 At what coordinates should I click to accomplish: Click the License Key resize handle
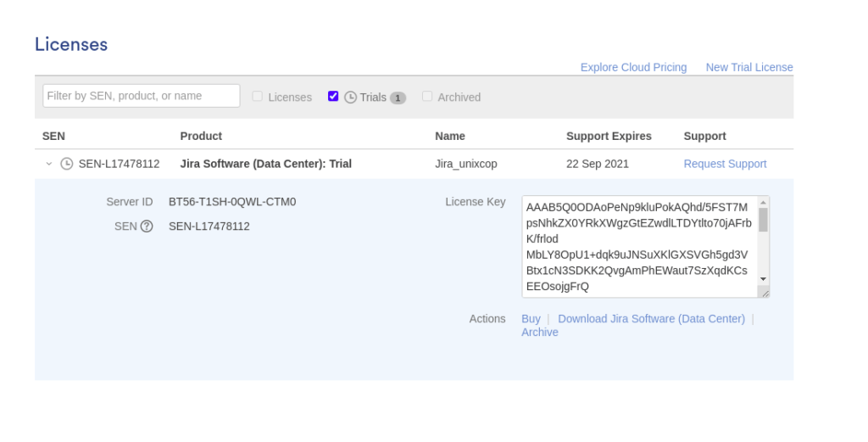pyautogui.click(x=764, y=293)
